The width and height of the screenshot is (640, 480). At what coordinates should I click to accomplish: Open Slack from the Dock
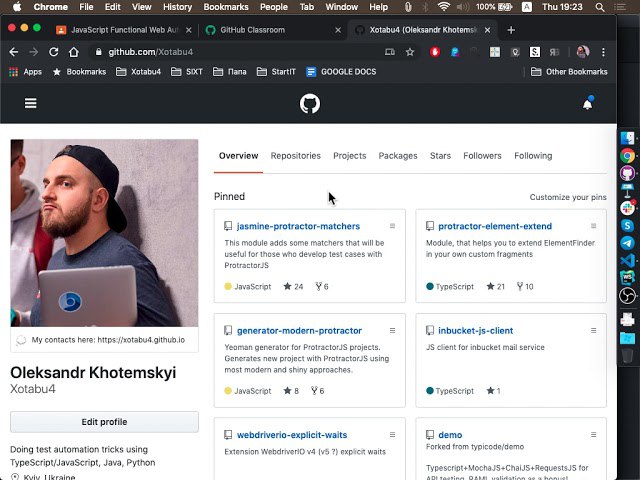pyautogui.click(x=627, y=208)
